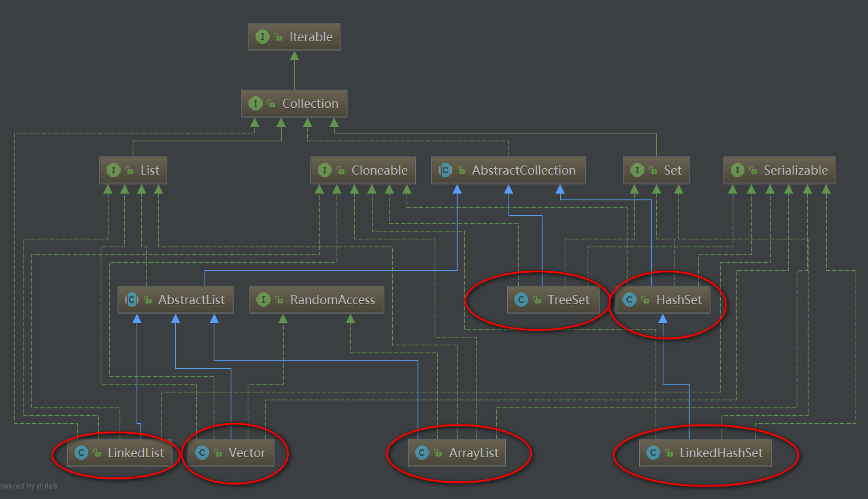This screenshot has width=868, height=499.
Task: Click the public lock icon on Iterable
Action: 279,38
